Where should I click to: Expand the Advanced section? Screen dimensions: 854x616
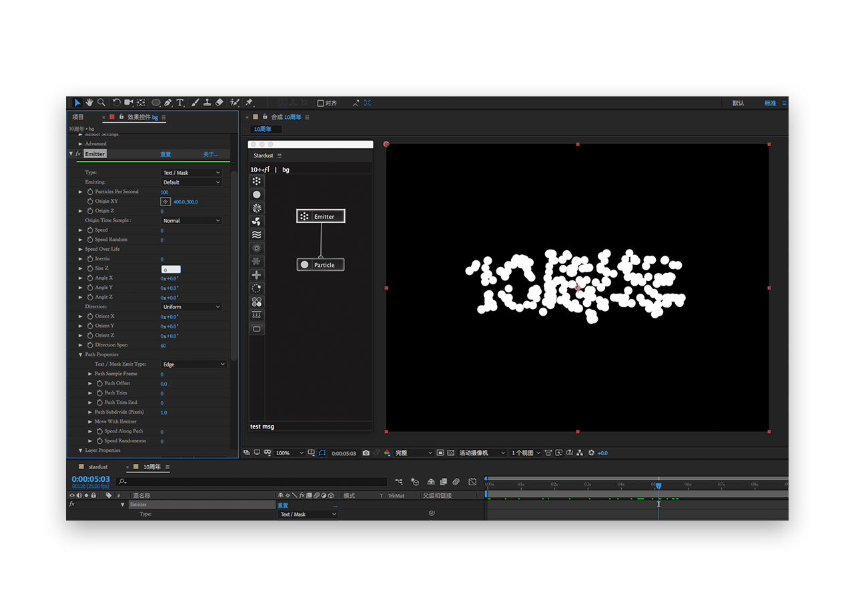[81, 143]
